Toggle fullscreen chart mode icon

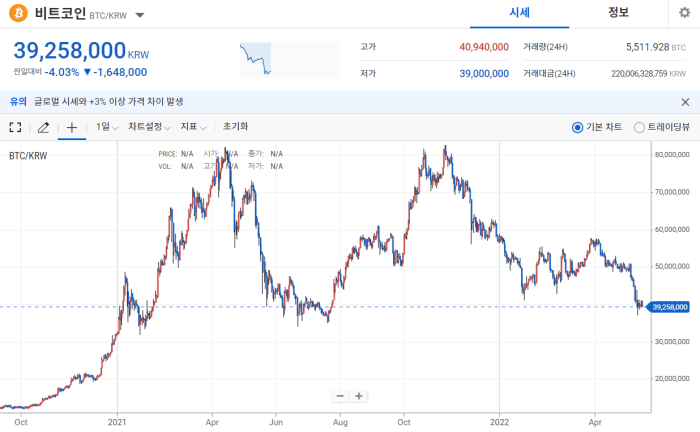[x=15, y=128]
